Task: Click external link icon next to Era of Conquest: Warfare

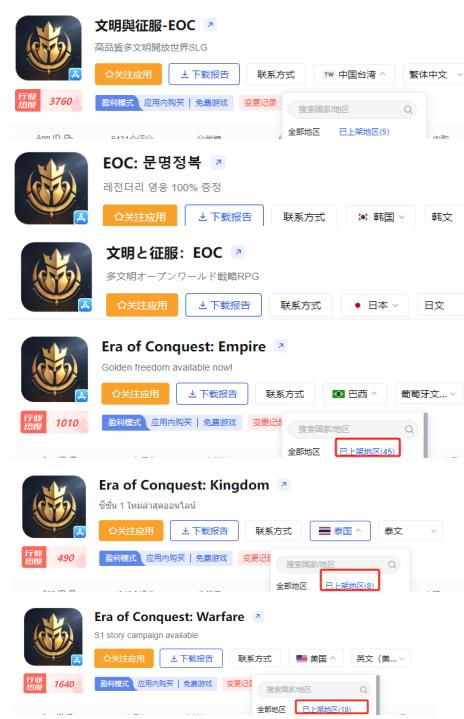Action: [x=258, y=616]
